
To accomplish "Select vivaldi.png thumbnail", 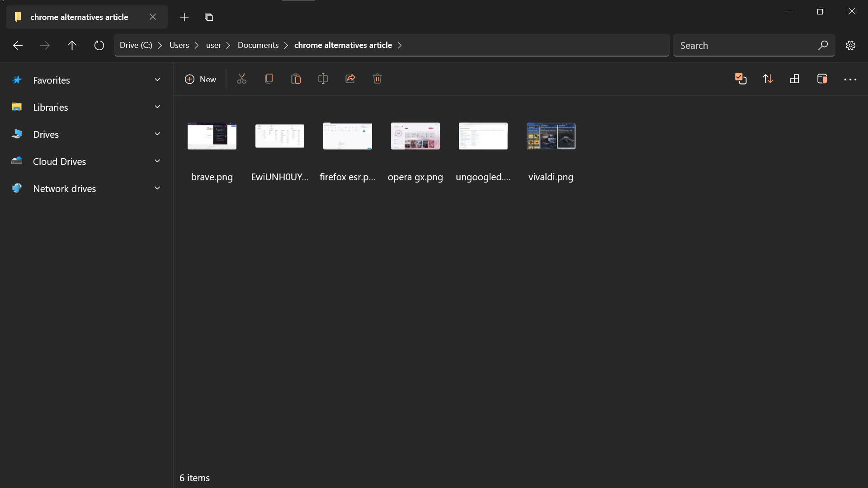I will [x=551, y=136].
